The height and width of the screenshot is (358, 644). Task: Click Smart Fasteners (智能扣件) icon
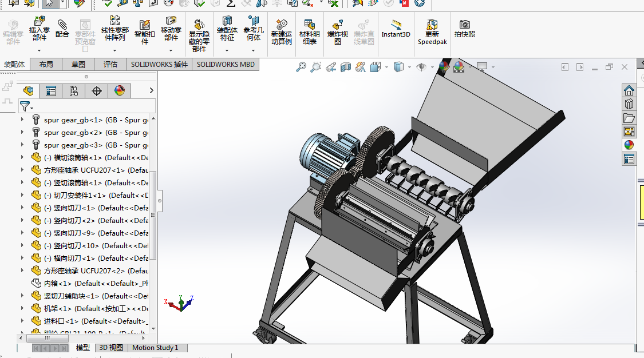(145, 31)
